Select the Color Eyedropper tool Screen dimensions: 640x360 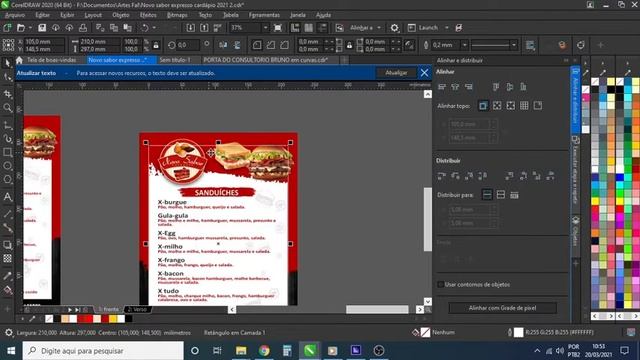[7, 276]
